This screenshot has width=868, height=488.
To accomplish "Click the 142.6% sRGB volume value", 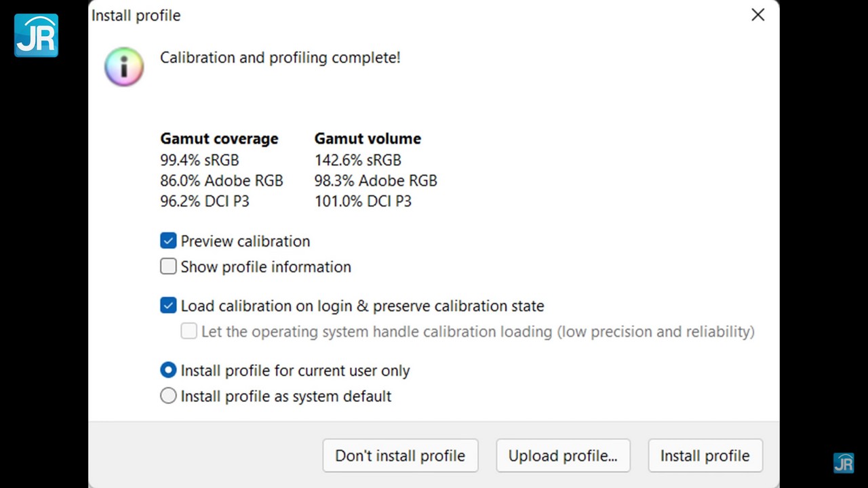I will click(357, 160).
